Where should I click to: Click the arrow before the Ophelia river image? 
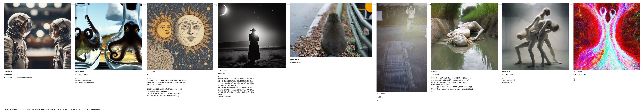coord(429,5)
